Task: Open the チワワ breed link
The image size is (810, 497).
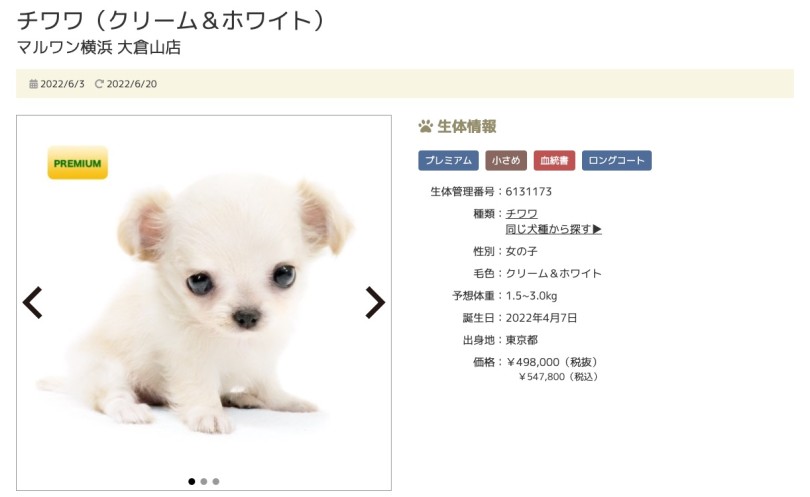Action: click(x=522, y=213)
